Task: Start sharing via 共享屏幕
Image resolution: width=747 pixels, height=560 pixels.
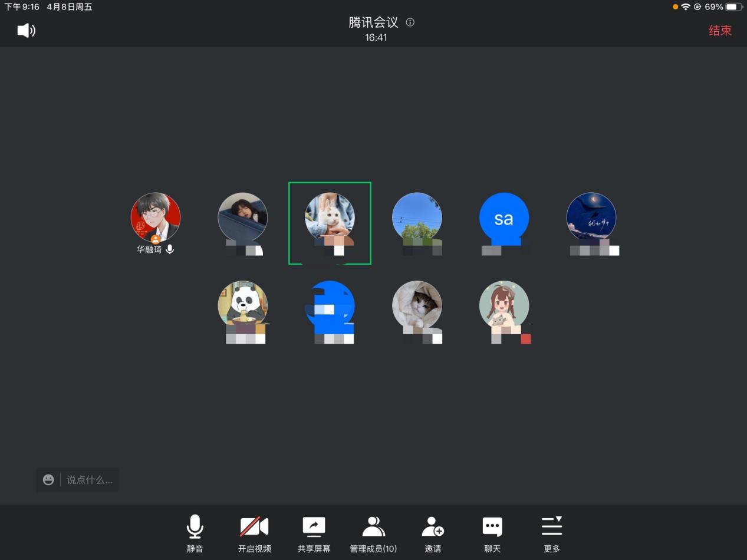Action: pos(314,534)
